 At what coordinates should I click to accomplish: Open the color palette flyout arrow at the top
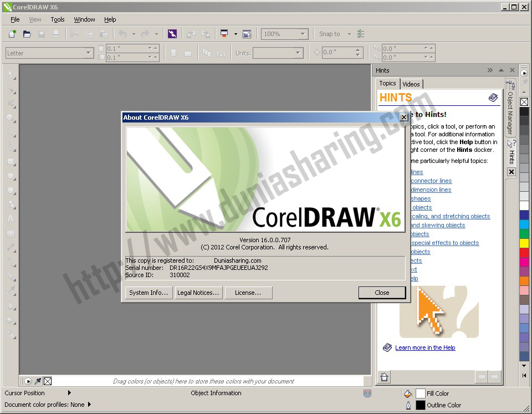pyautogui.click(x=524, y=73)
